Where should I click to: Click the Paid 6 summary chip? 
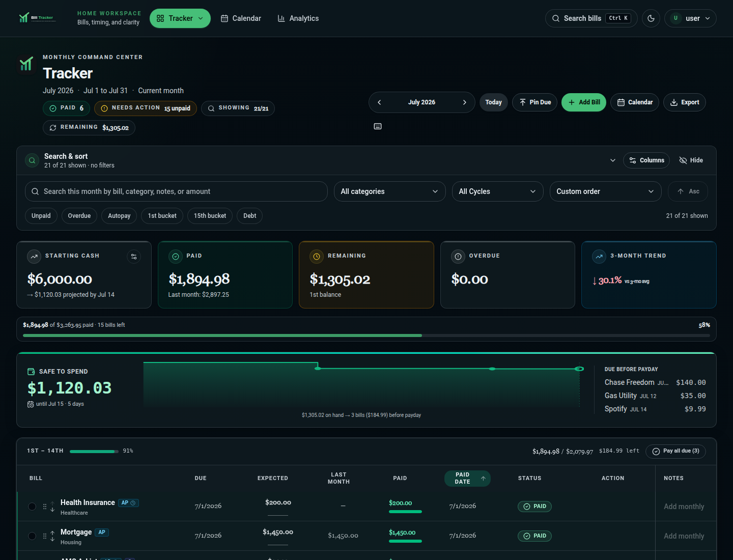(x=67, y=108)
